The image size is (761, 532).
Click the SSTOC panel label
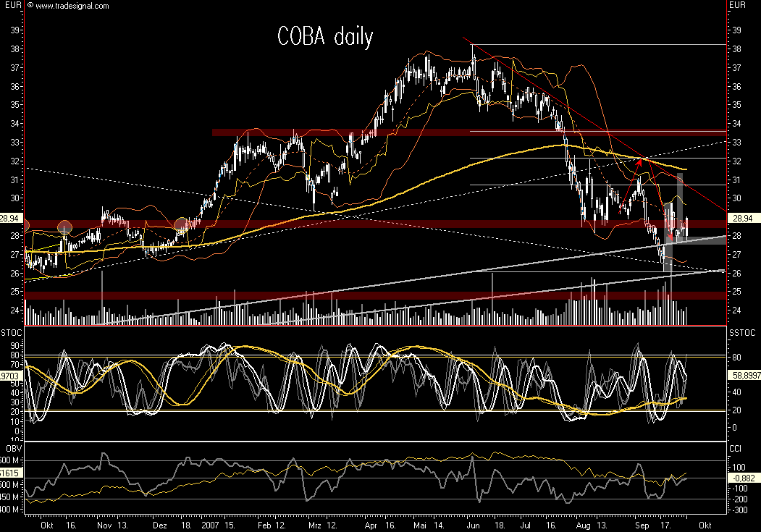click(x=744, y=331)
